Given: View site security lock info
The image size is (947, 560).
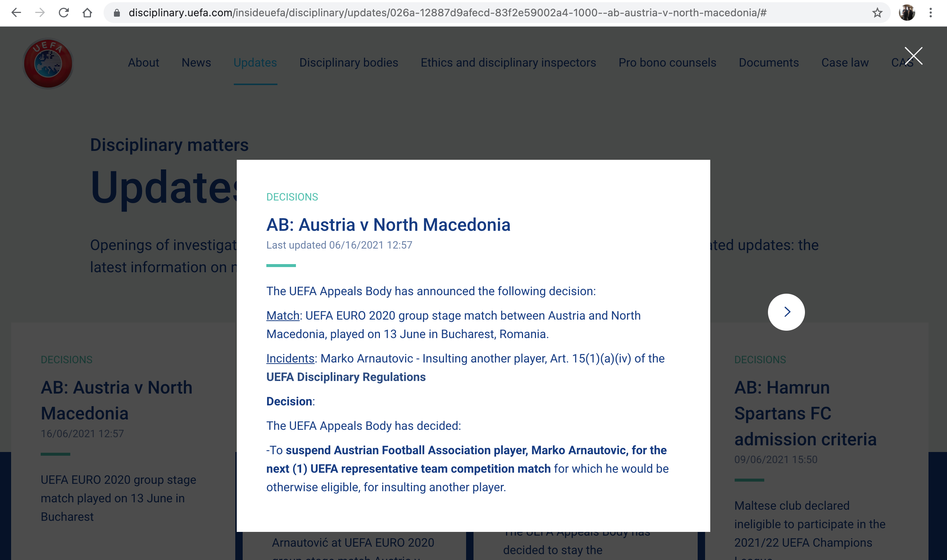Looking at the screenshot, I should pos(117,13).
